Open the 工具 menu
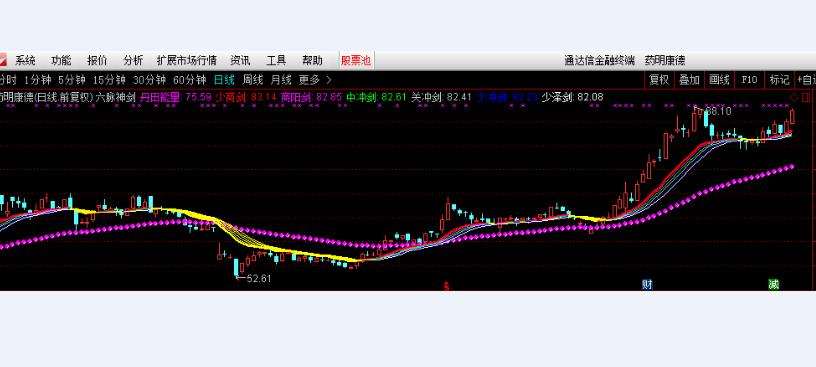The width and height of the screenshot is (816, 367). pos(276,60)
